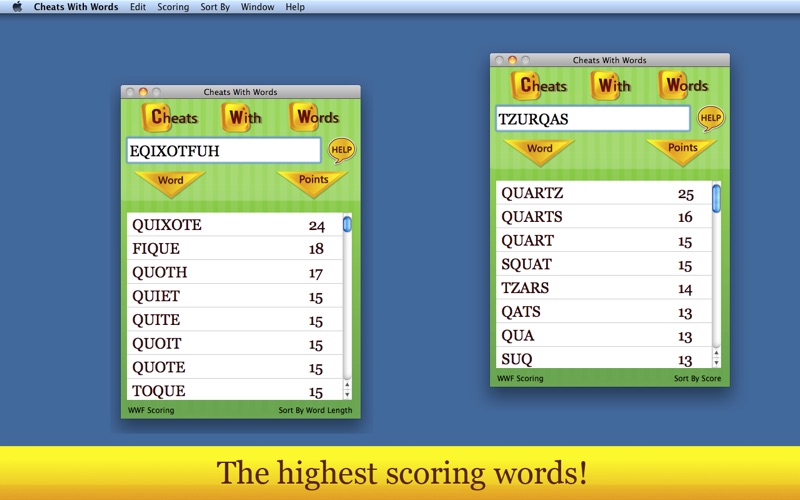Open the Window menu
800x500 pixels.
[257, 7]
